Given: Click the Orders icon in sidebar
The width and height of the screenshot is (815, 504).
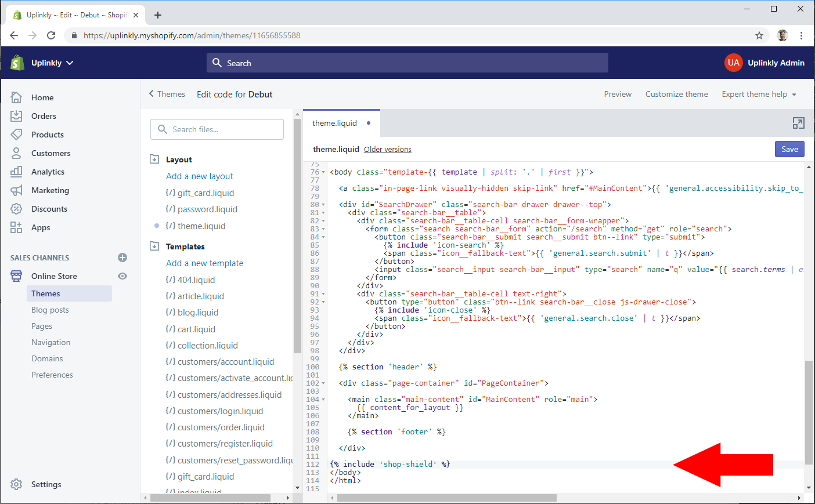Looking at the screenshot, I should [x=16, y=116].
